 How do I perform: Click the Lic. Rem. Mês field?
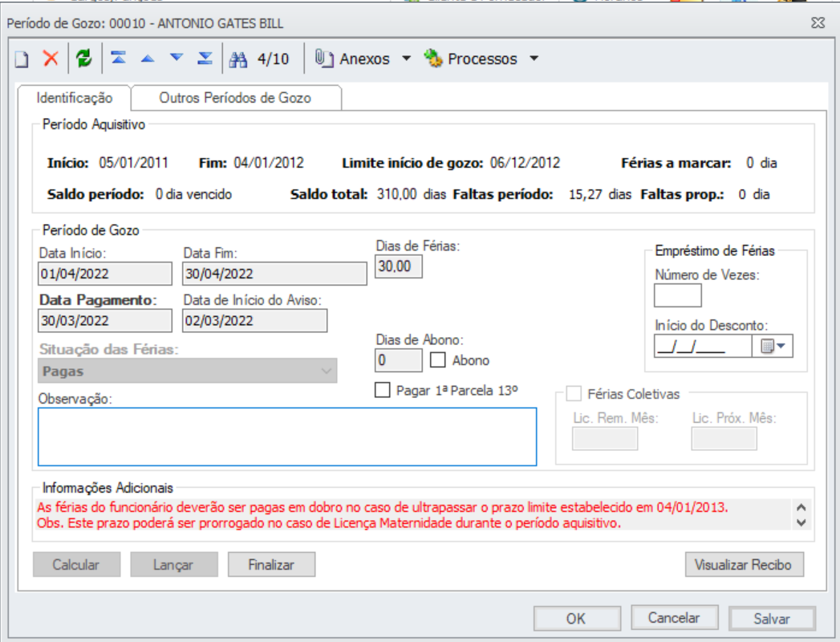click(x=605, y=439)
